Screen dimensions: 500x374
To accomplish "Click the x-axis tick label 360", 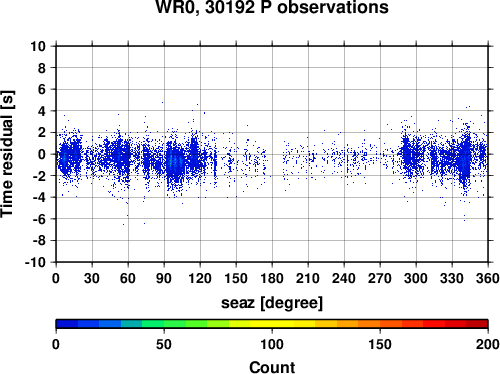I will (x=488, y=278).
